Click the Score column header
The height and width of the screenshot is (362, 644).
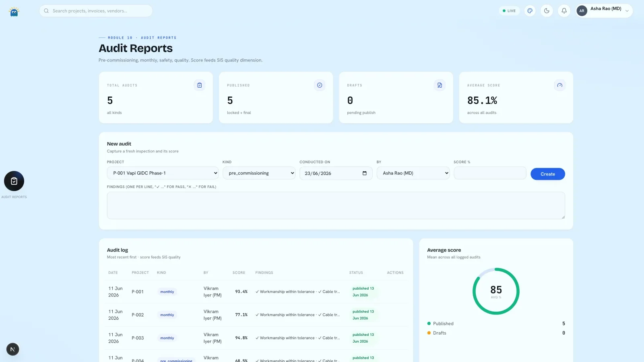pos(239,273)
